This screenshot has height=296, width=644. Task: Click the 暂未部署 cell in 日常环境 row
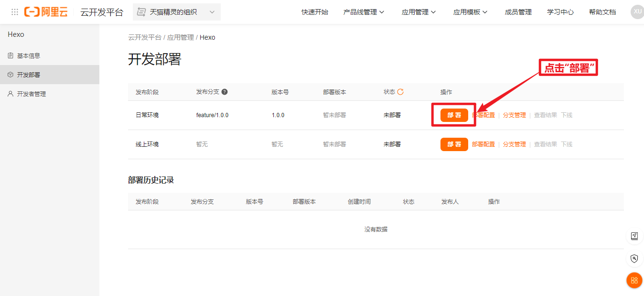[x=334, y=115]
